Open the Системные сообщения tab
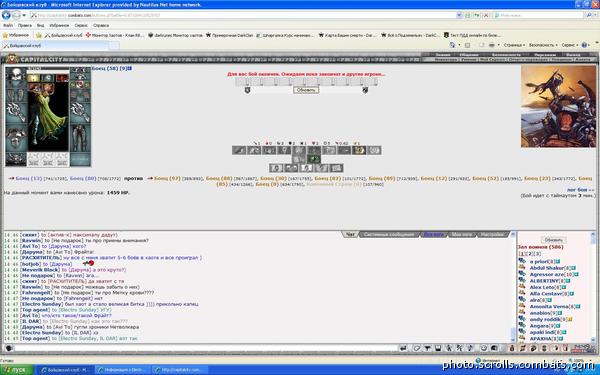 (x=388, y=234)
